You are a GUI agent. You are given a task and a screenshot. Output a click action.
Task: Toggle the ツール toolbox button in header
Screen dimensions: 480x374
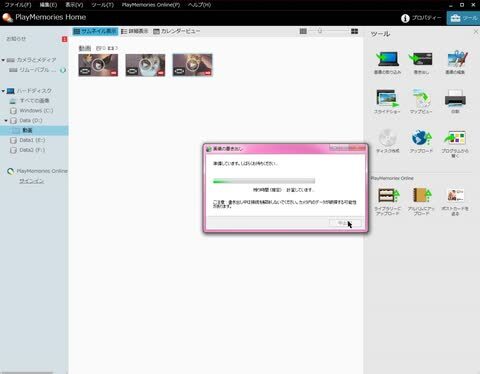click(463, 18)
